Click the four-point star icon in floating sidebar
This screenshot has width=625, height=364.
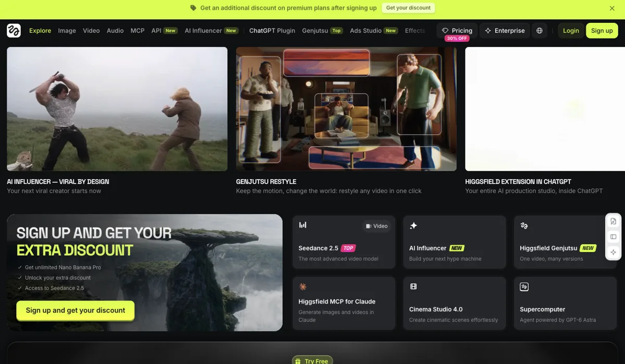click(x=614, y=252)
